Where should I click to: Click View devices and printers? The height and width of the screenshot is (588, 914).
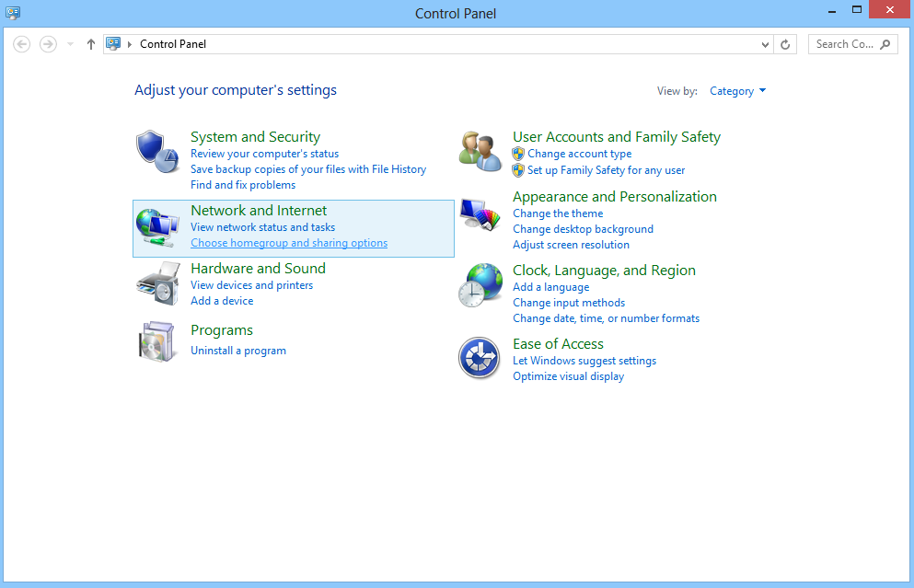pyautogui.click(x=252, y=285)
